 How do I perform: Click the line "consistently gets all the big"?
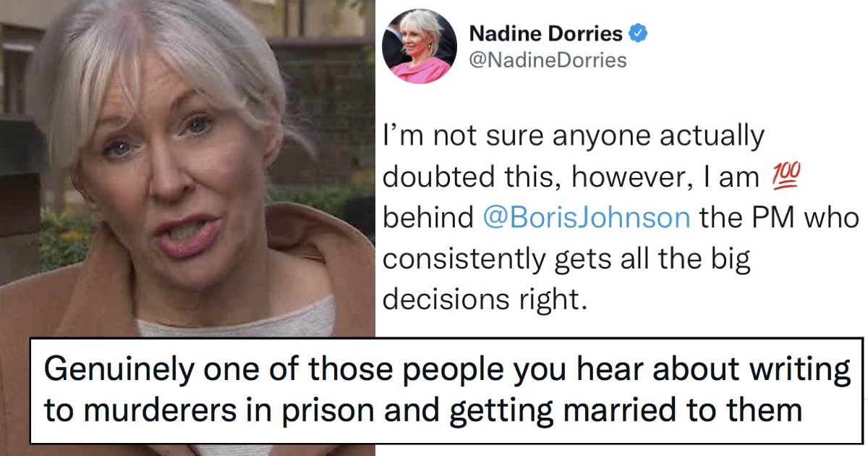566,258
